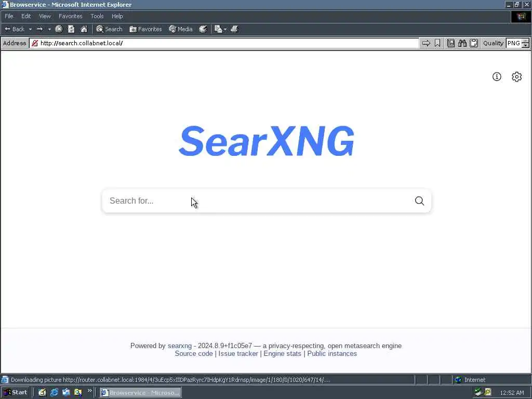Click the clipboard icon beside Quality

474,43
